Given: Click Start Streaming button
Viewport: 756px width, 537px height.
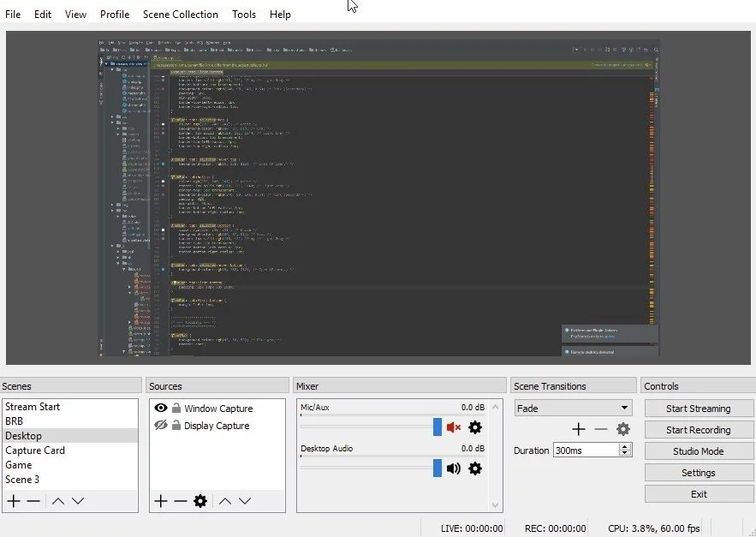Looking at the screenshot, I should [x=698, y=409].
